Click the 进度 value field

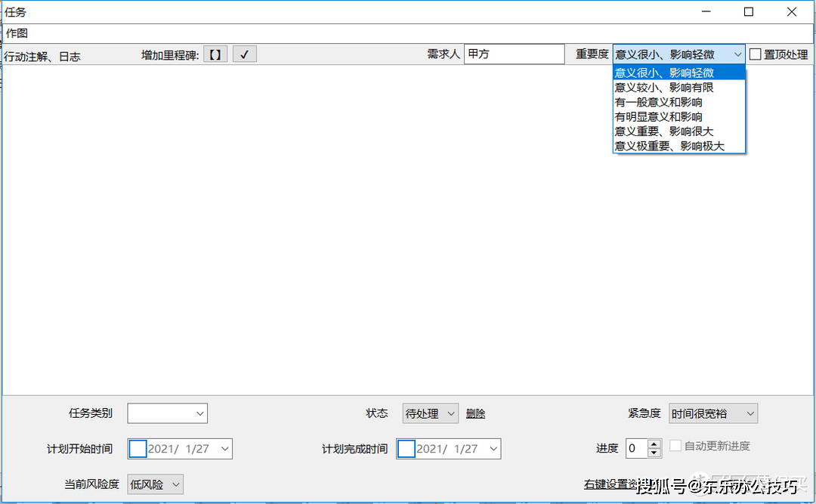pos(636,448)
